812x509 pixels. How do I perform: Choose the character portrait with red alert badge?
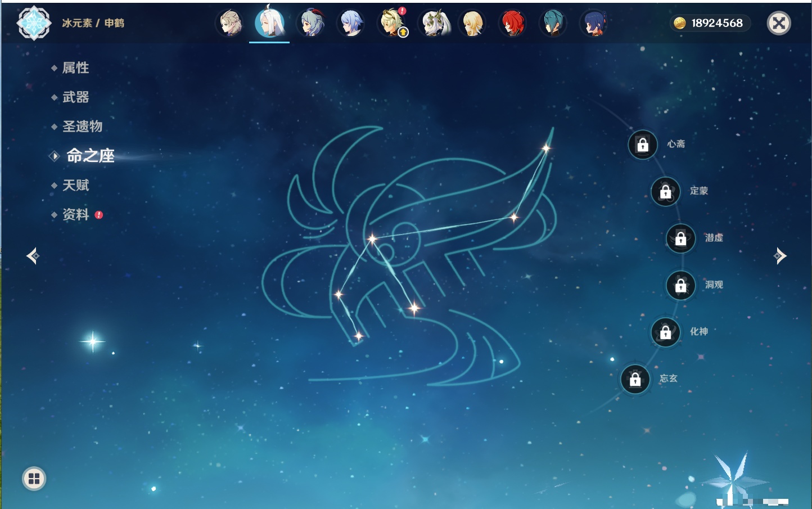click(392, 24)
